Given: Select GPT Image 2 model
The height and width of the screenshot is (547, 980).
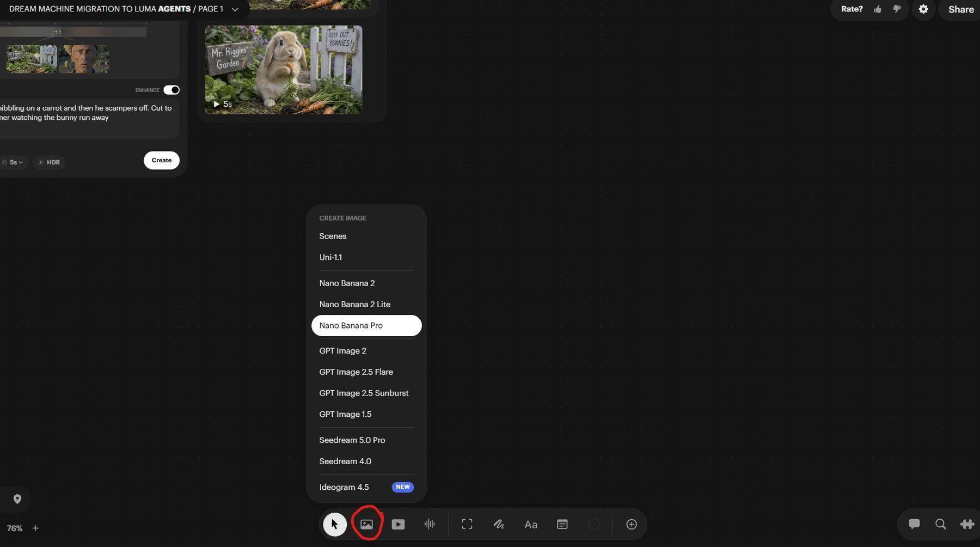Looking at the screenshot, I should 366,351.
